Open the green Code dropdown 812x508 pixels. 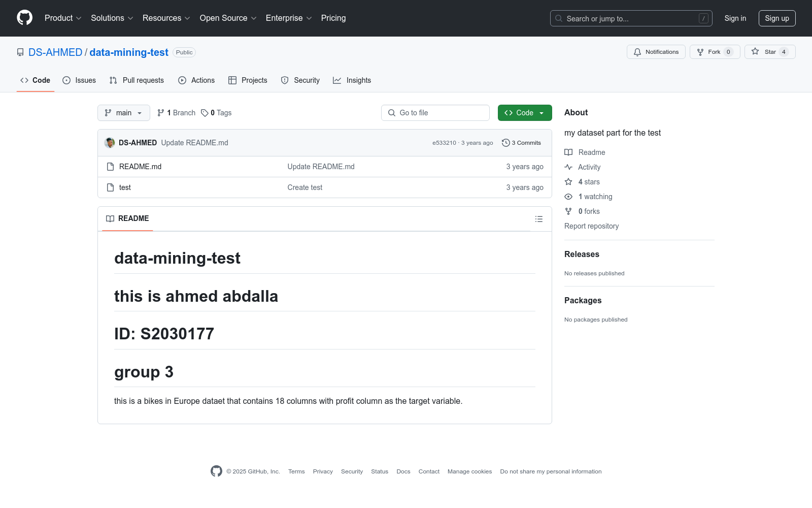coord(525,113)
